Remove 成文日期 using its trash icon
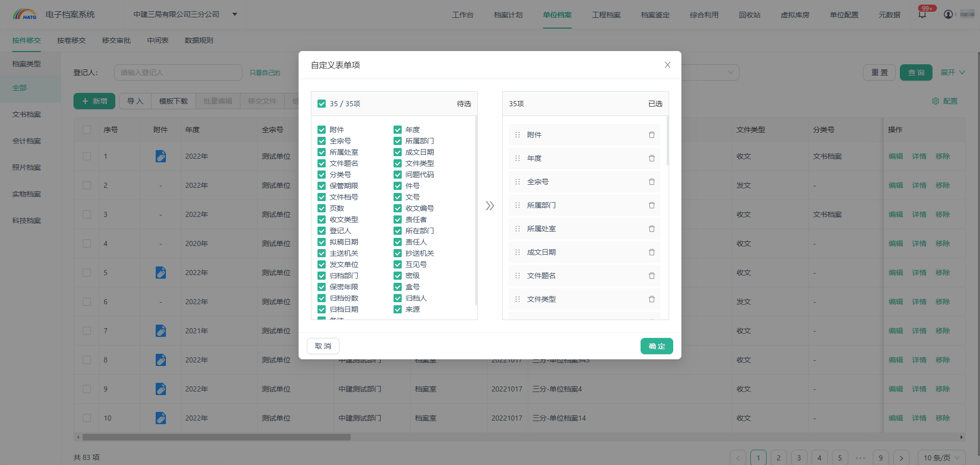Image resolution: width=980 pixels, height=465 pixels. (x=651, y=252)
